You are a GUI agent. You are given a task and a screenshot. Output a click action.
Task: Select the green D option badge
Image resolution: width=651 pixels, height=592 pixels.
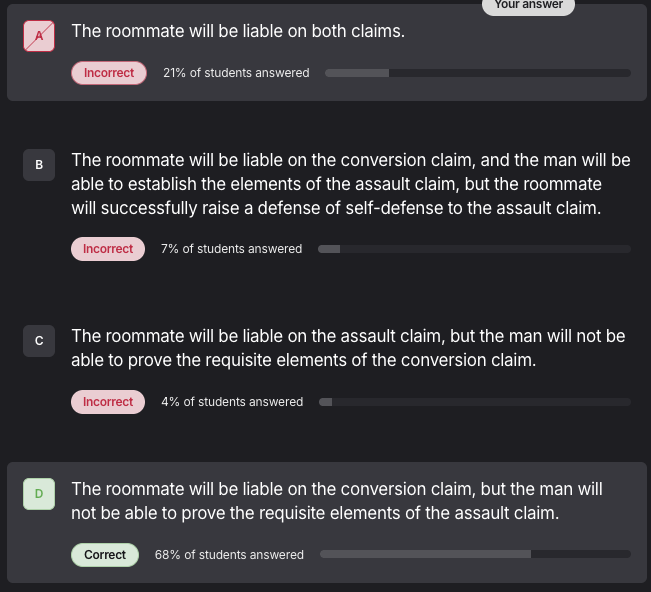[x=39, y=493]
